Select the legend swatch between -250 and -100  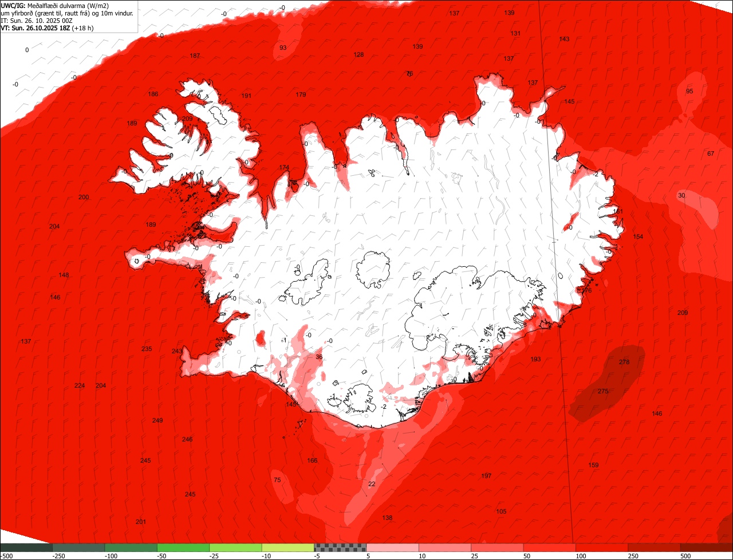(78, 547)
